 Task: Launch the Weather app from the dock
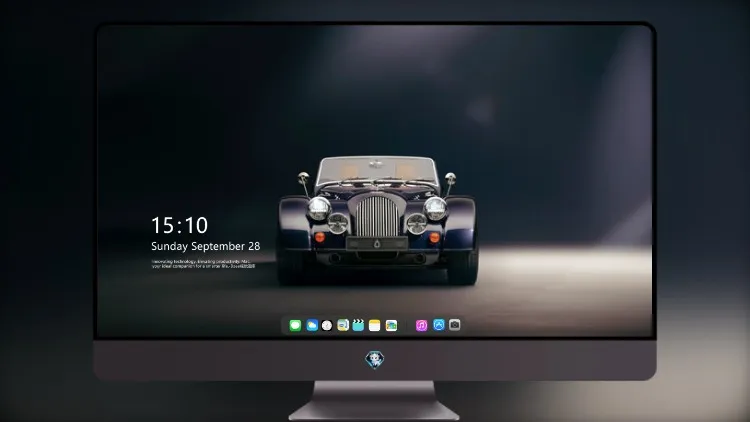coord(312,326)
